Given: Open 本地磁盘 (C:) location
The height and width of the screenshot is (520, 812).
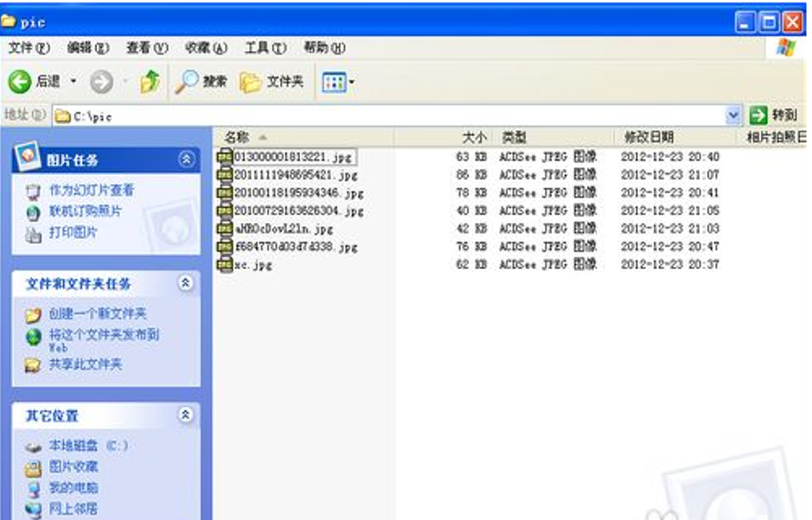Looking at the screenshot, I should click(x=88, y=446).
